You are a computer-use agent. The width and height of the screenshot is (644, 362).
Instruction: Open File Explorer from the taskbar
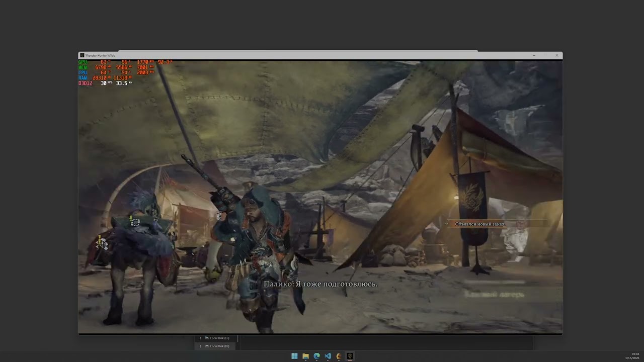coord(305,356)
